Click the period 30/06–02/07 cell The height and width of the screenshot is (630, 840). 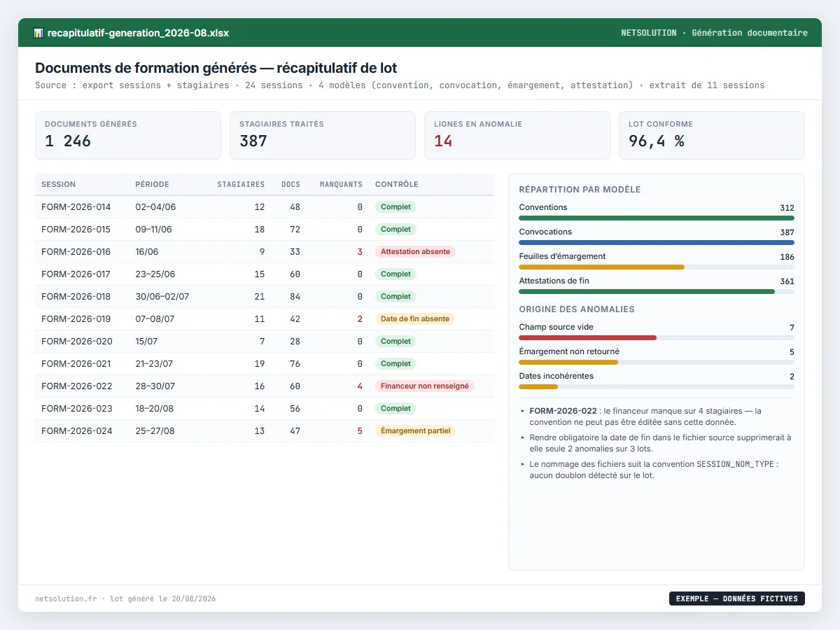162,297
